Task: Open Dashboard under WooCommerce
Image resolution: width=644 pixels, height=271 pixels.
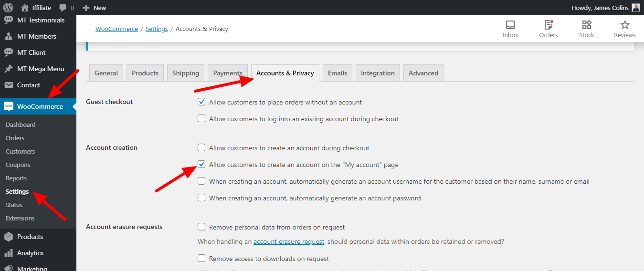Action: (21, 125)
